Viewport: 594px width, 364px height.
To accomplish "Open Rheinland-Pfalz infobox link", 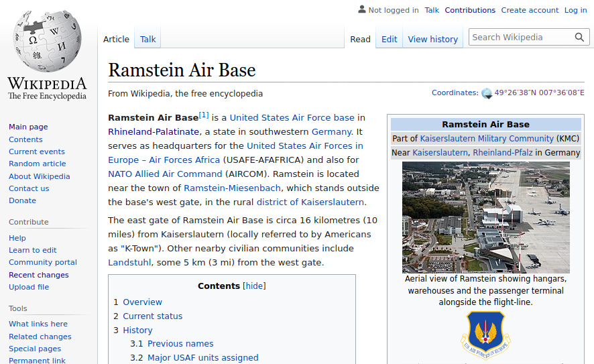I will coord(503,153).
